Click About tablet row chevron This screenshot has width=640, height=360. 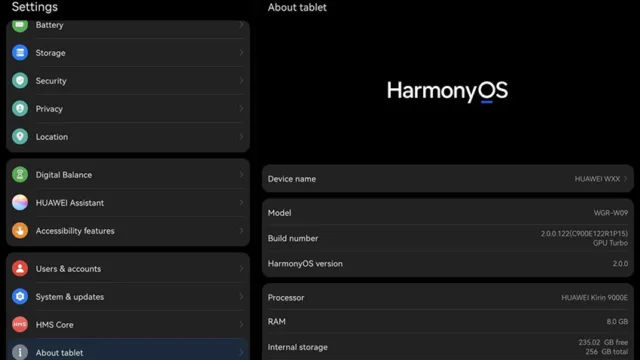(x=241, y=352)
